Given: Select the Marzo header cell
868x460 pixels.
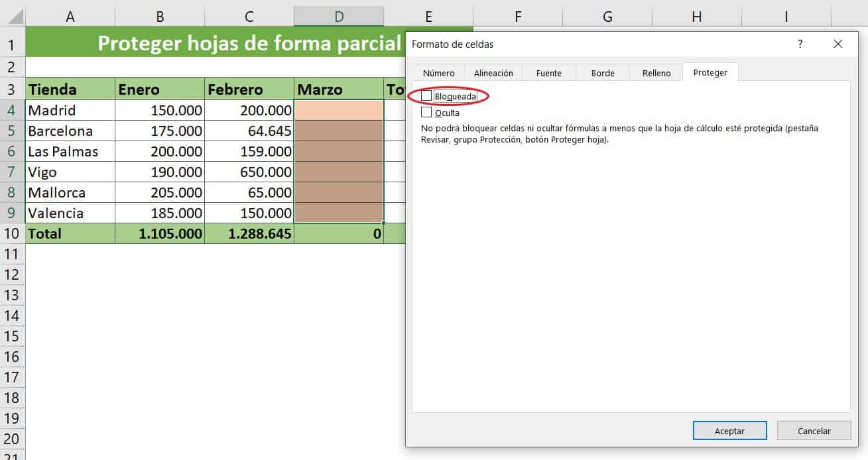Looking at the screenshot, I should (x=339, y=89).
